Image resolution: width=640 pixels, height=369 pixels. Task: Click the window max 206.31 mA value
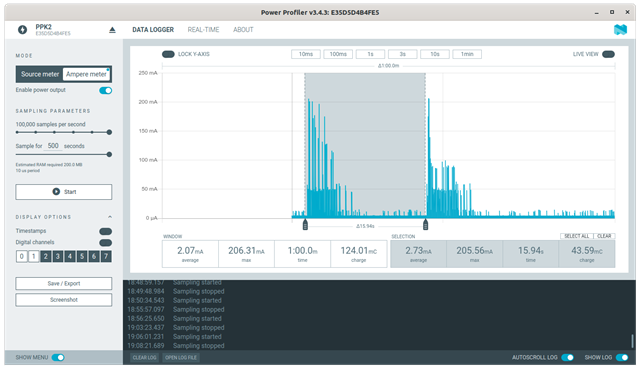click(246, 251)
